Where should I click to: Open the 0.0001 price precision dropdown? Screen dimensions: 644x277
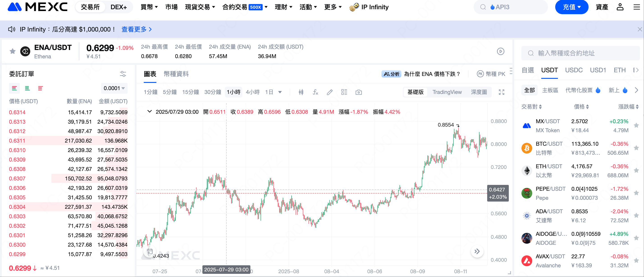coord(114,88)
